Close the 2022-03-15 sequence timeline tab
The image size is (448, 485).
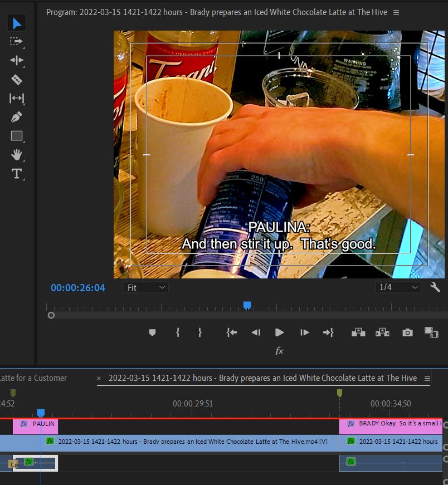click(99, 378)
